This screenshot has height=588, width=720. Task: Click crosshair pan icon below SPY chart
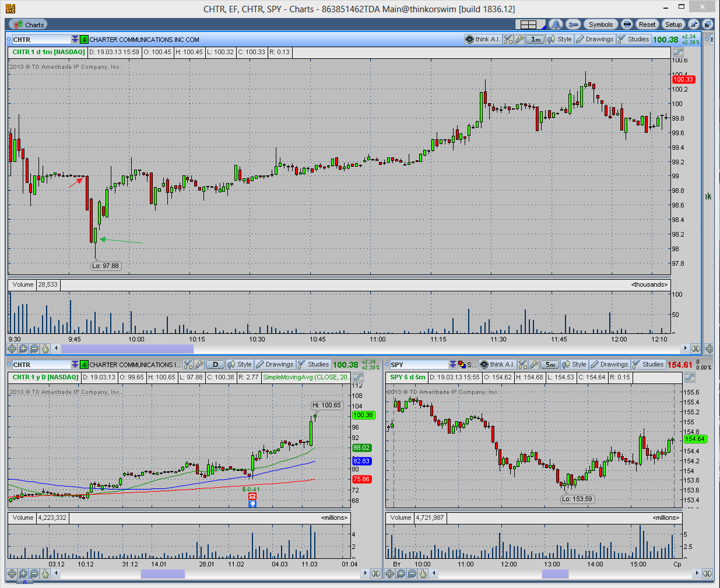coord(389,573)
